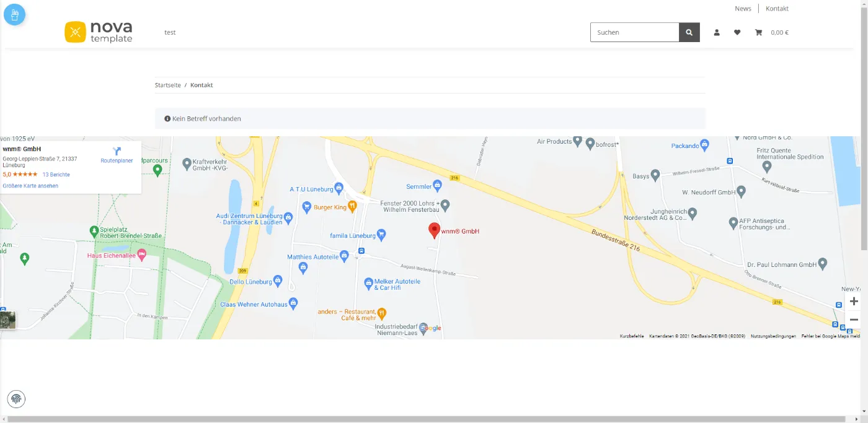The image size is (868, 423).
Task: Go to Startseite breadcrumb
Action: coord(168,85)
